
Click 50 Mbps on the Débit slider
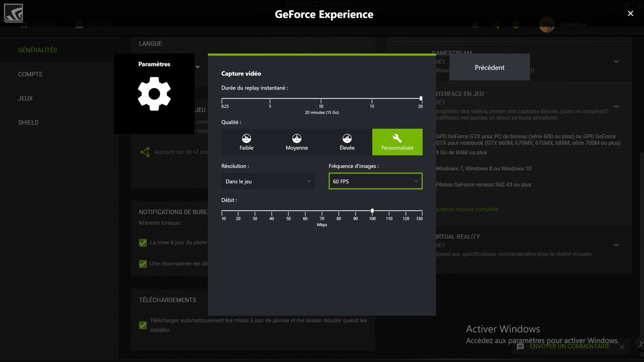288,211
